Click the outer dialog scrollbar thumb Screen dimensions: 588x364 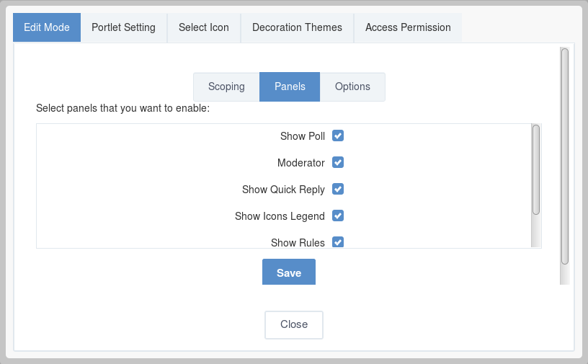tap(565, 156)
